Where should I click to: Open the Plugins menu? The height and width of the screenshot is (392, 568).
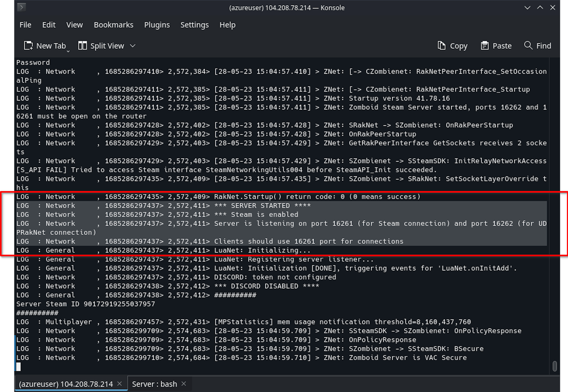tap(157, 25)
